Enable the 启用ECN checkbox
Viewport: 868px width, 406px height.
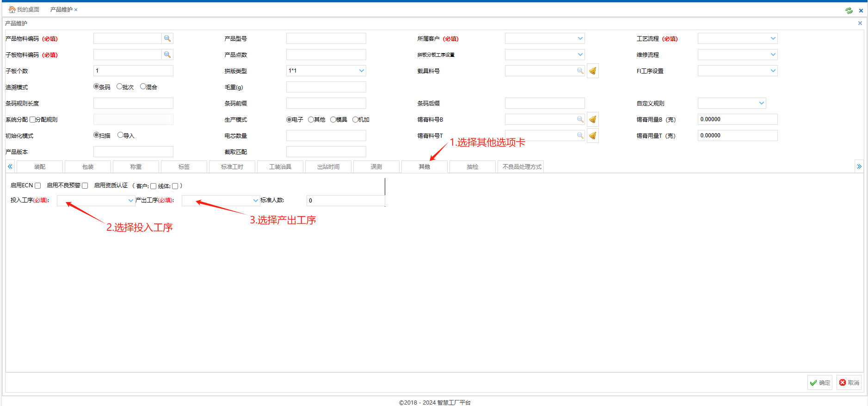pyautogui.click(x=38, y=186)
